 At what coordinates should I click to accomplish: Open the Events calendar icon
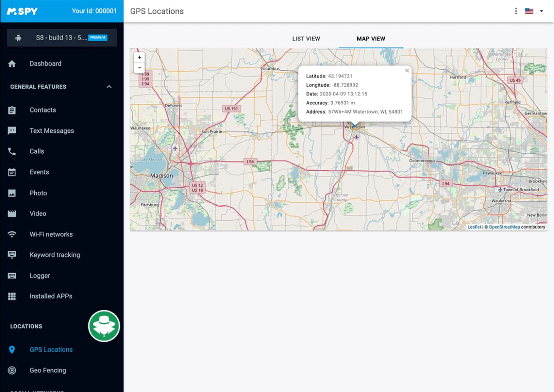[x=12, y=172]
